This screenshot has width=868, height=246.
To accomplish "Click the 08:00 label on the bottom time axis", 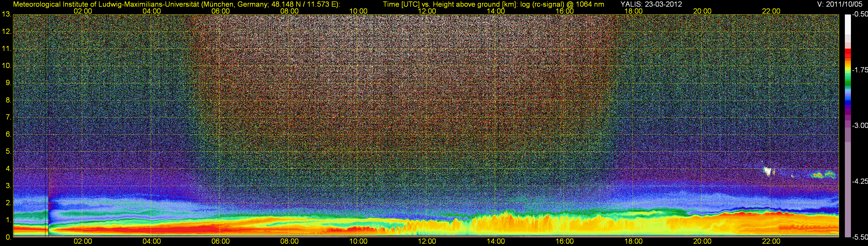I will (289, 241).
